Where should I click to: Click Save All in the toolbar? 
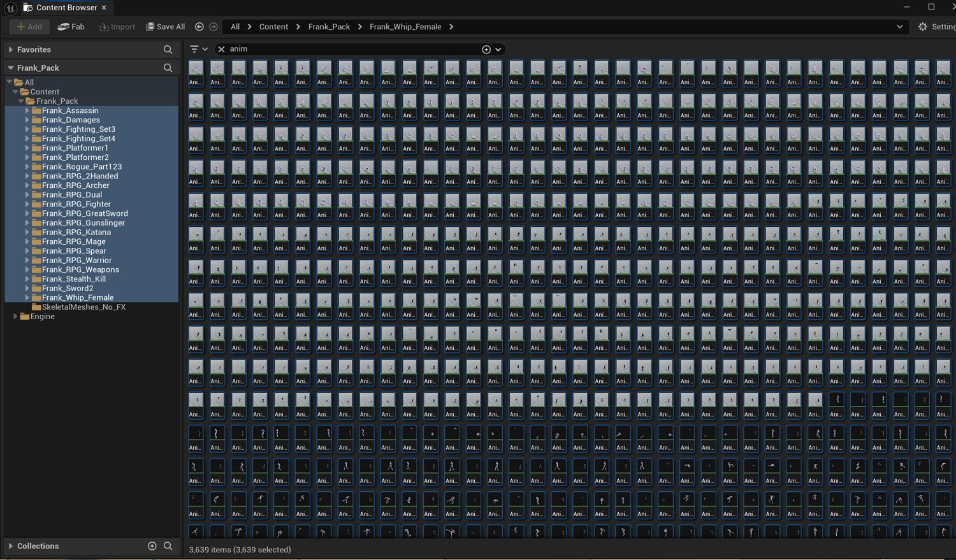[166, 27]
